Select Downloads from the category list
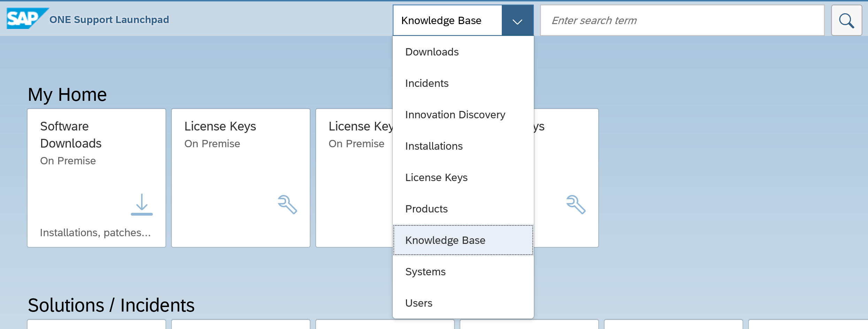868x329 pixels. (432, 52)
